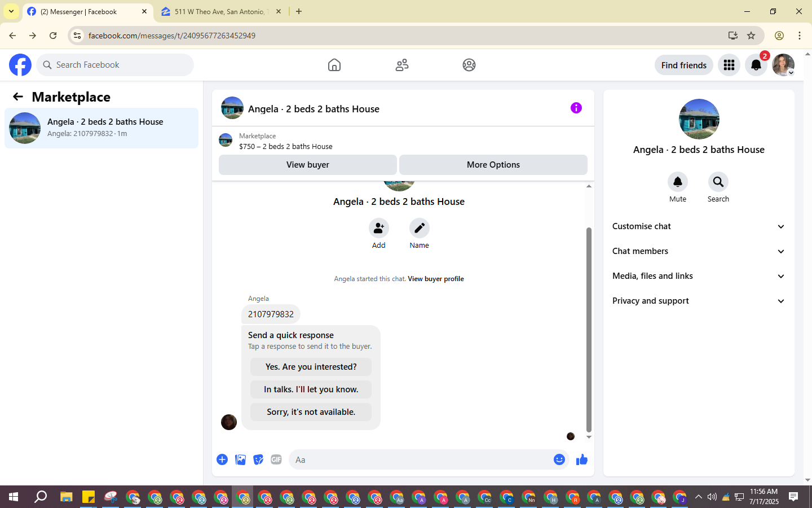Open the Friends icon in top navigation

[x=402, y=65]
